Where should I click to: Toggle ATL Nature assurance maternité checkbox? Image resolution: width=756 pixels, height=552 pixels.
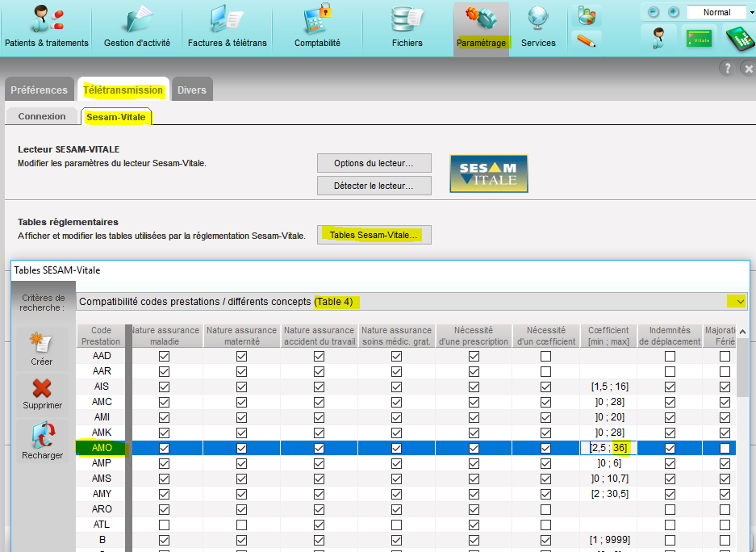242,525
